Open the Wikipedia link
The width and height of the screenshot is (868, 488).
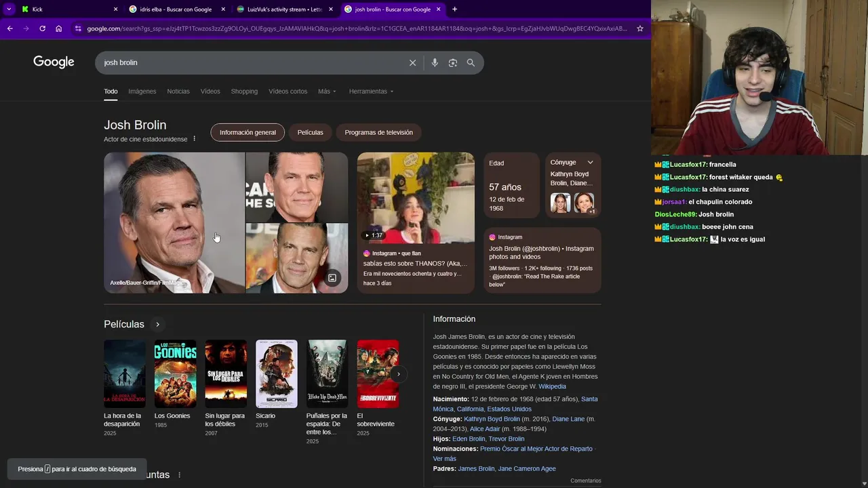coord(552,386)
